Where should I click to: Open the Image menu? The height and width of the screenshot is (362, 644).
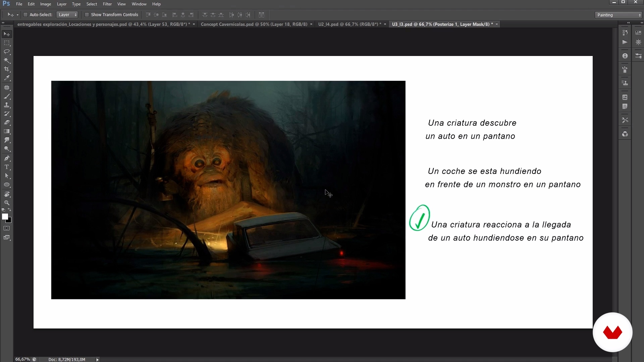coord(46,4)
